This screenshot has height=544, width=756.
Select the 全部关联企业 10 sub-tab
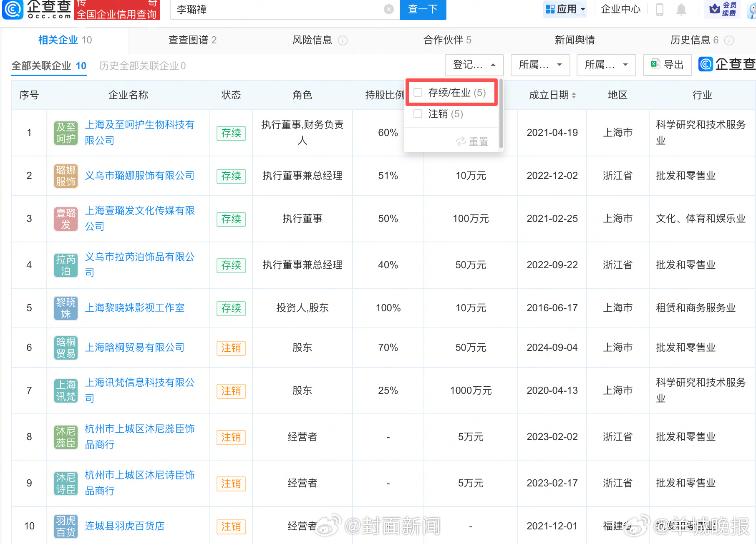tap(49, 66)
